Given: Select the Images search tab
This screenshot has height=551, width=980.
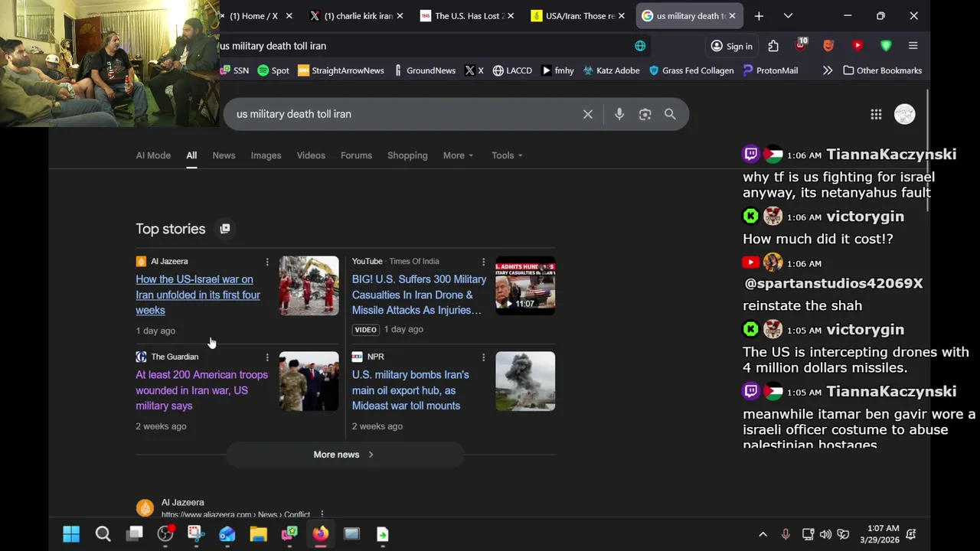Looking at the screenshot, I should pyautogui.click(x=266, y=155).
